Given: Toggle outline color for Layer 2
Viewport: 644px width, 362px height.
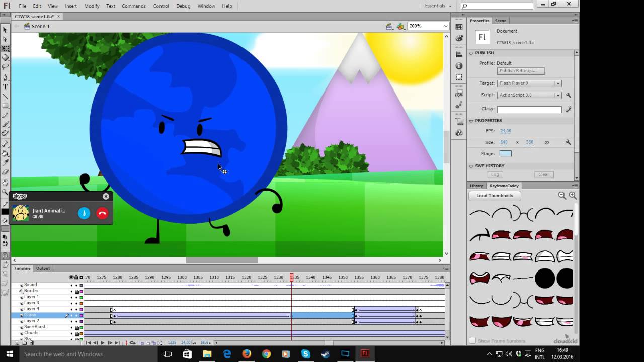Looking at the screenshot, I should click(82, 321).
